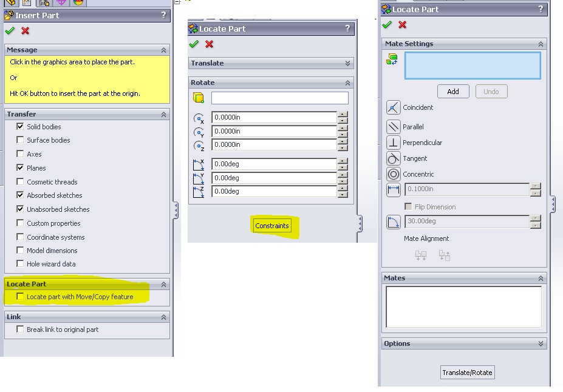Collapse the Mates section
Viewport: 563px width, 392px height.
[541, 279]
